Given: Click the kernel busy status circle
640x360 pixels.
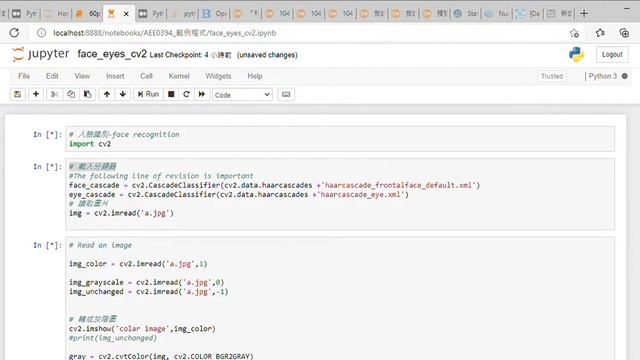Looking at the screenshot, I should 624,76.
